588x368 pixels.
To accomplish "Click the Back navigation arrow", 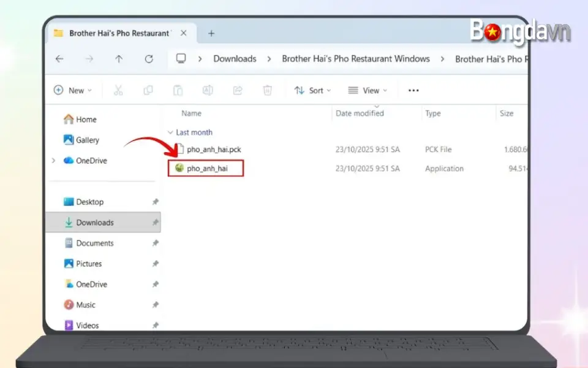I will coord(59,59).
